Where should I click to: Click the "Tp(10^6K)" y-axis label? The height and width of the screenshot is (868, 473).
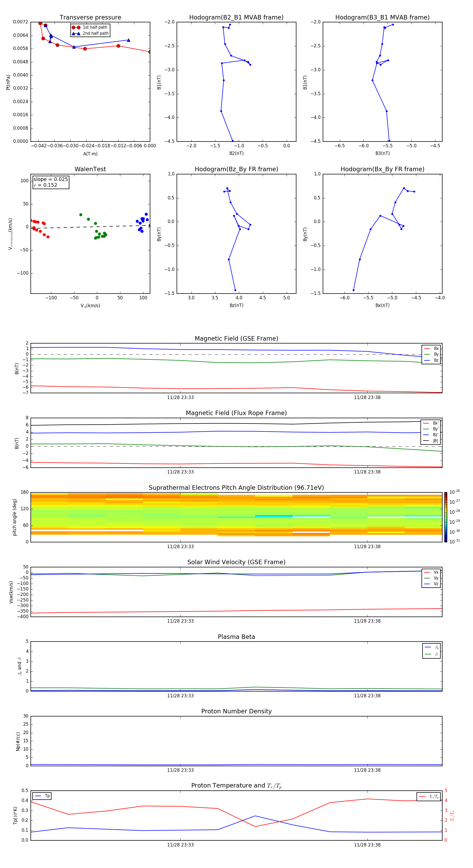[x=15, y=815]
